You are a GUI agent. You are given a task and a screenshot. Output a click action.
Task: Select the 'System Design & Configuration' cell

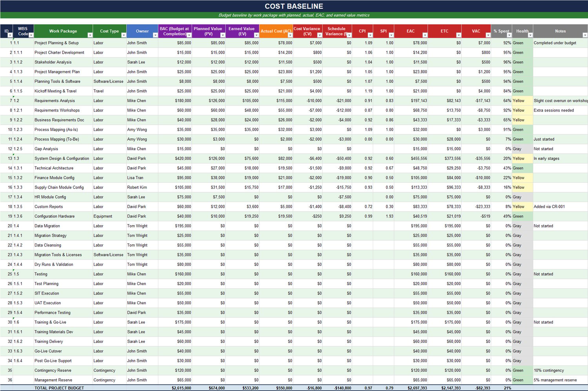click(63, 158)
